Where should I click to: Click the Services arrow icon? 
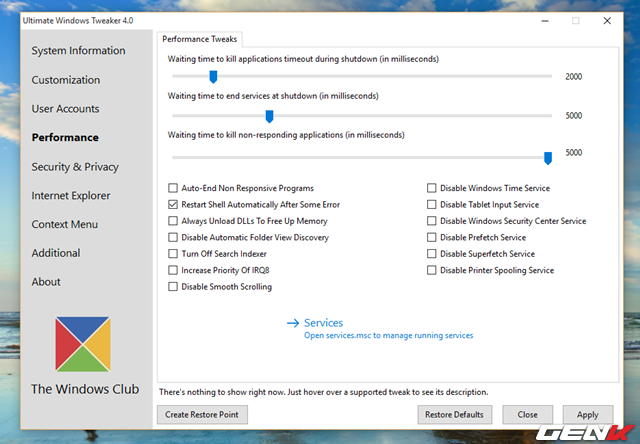click(x=293, y=323)
